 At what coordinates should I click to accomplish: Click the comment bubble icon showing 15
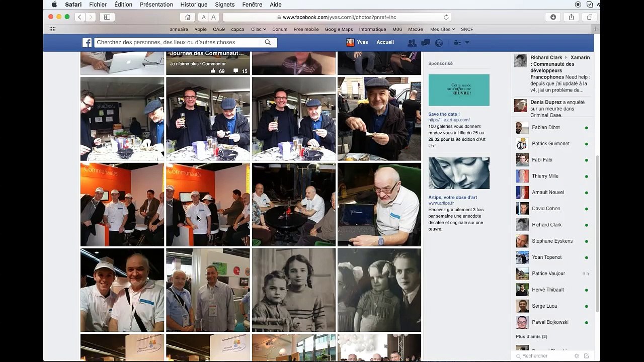pos(235,71)
